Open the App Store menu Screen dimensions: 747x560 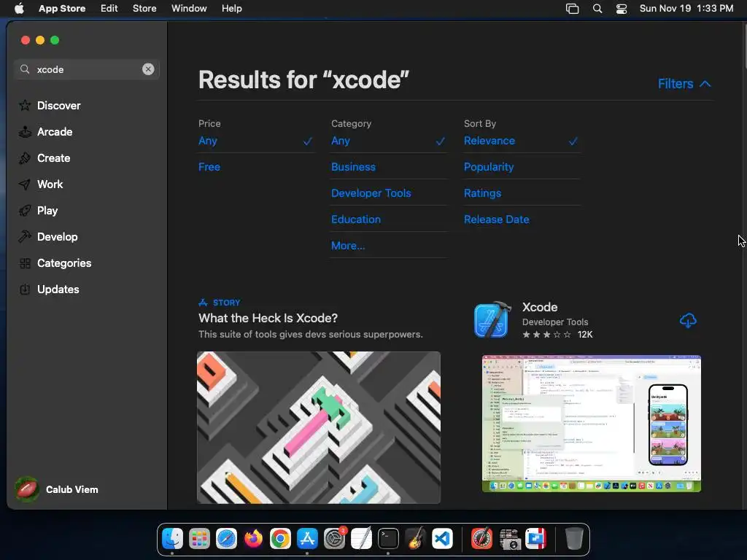click(x=62, y=9)
